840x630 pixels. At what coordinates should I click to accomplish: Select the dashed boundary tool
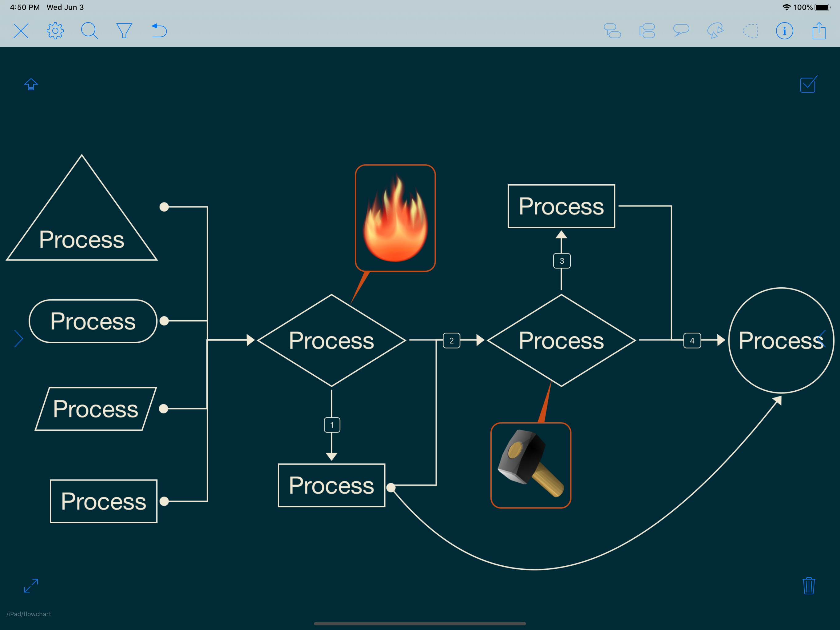coord(751,31)
